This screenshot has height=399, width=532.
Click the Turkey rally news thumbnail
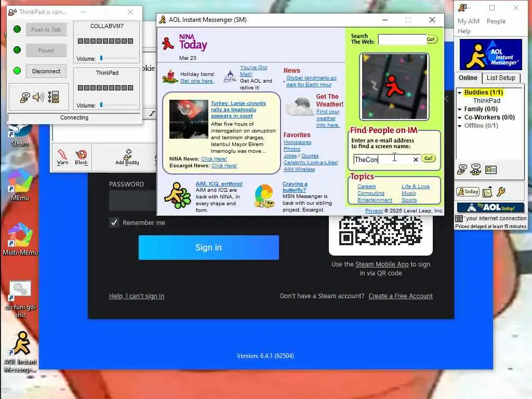[189, 119]
